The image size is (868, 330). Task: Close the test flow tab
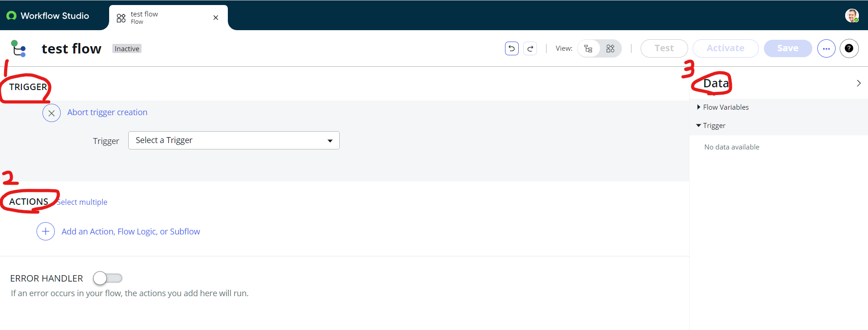pos(216,18)
